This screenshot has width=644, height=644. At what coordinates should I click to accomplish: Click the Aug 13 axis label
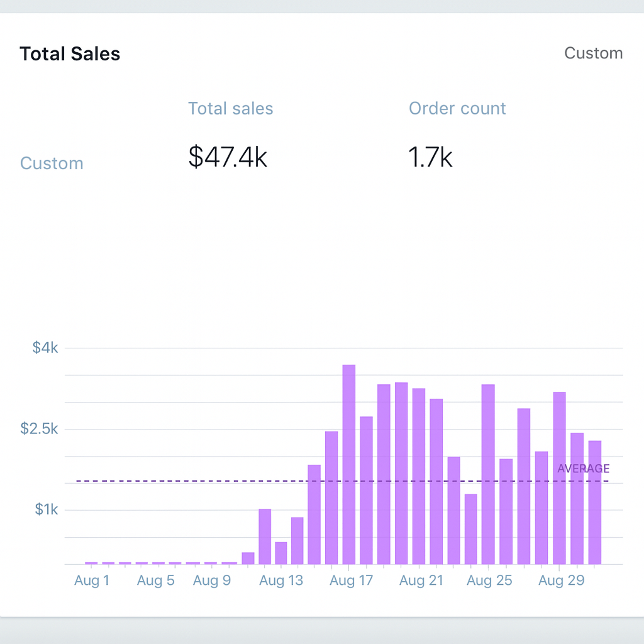(281, 580)
